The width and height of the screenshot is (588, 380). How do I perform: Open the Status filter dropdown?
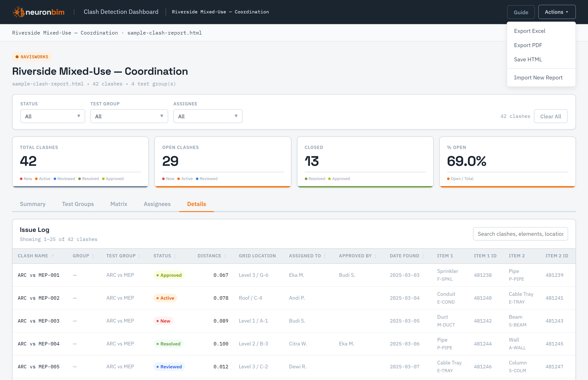tap(53, 116)
